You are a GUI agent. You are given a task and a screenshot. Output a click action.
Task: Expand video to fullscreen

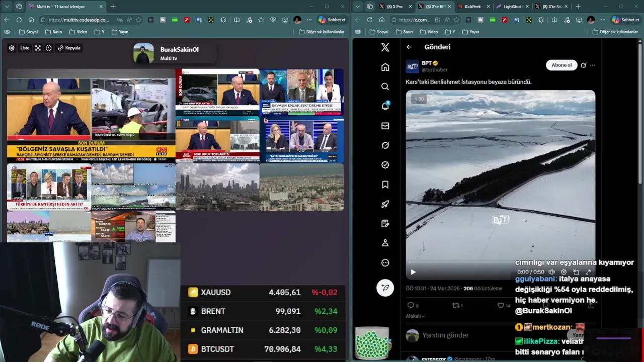click(588, 272)
